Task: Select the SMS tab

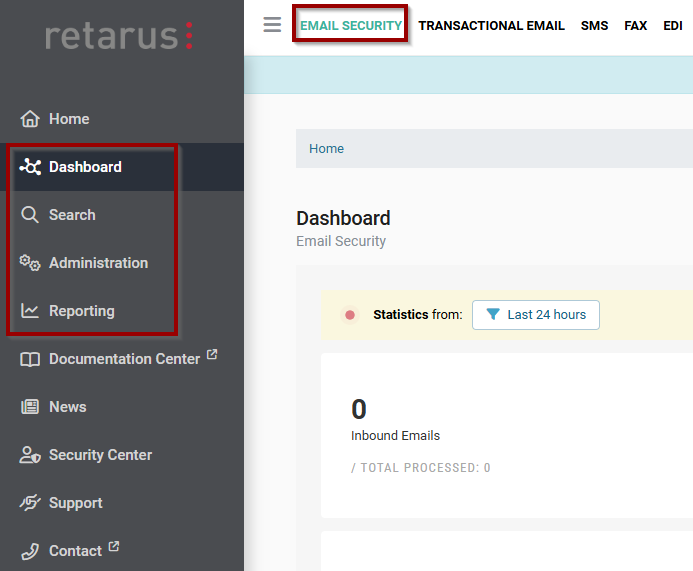Action: pos(594,26)
